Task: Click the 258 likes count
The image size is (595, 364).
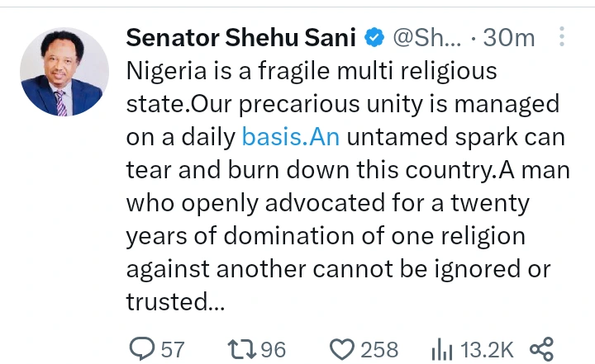Action: tap(379, 348)
